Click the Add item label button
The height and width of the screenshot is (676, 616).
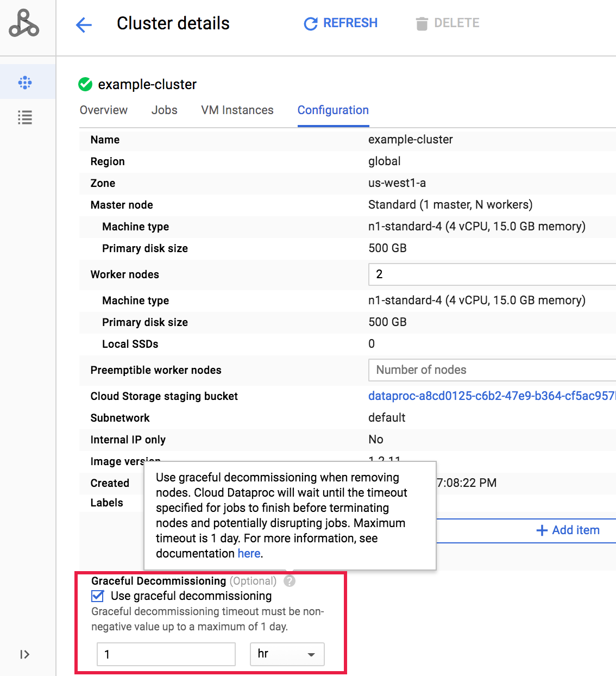568,530
